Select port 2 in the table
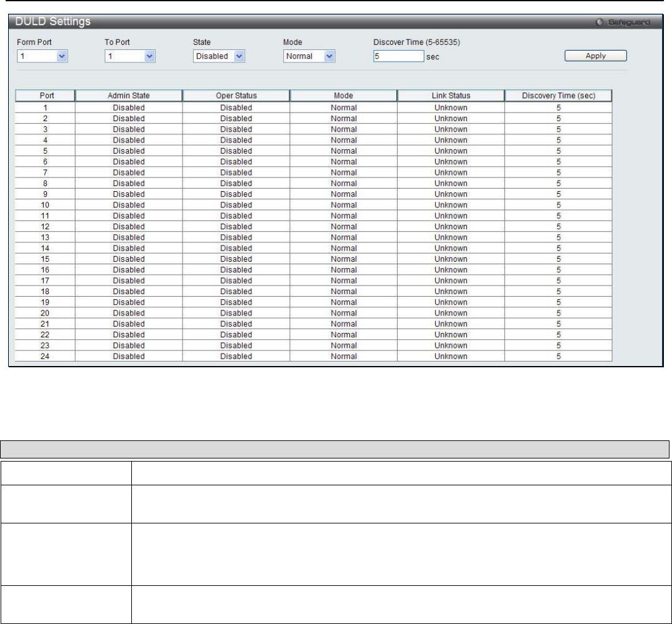The height and width of the screenshot is (624, 672). [x=45, y=119]
